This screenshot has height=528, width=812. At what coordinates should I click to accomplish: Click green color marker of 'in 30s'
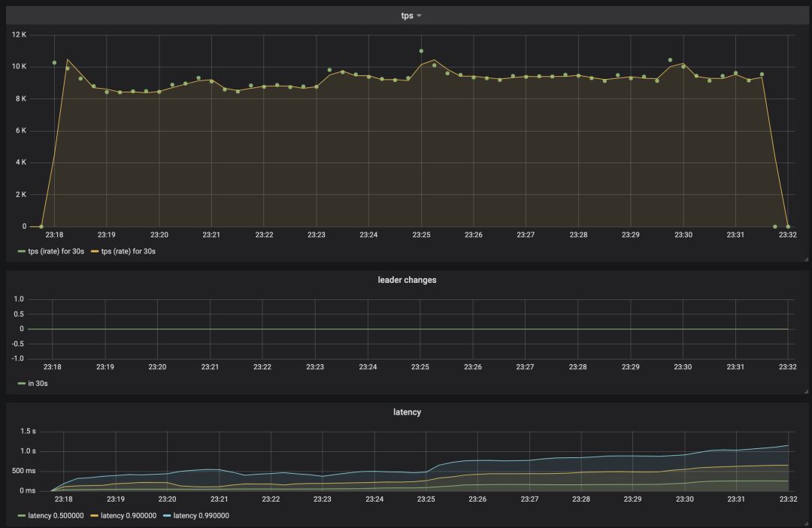pos(22,384)
